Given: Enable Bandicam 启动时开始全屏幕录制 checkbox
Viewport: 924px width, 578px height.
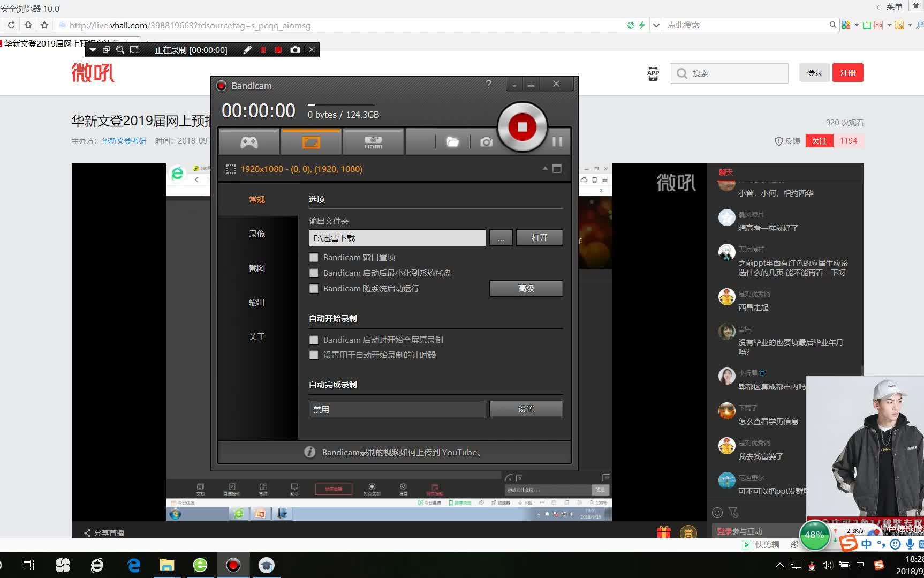Looking at the screenshot, I should [314, 340].
